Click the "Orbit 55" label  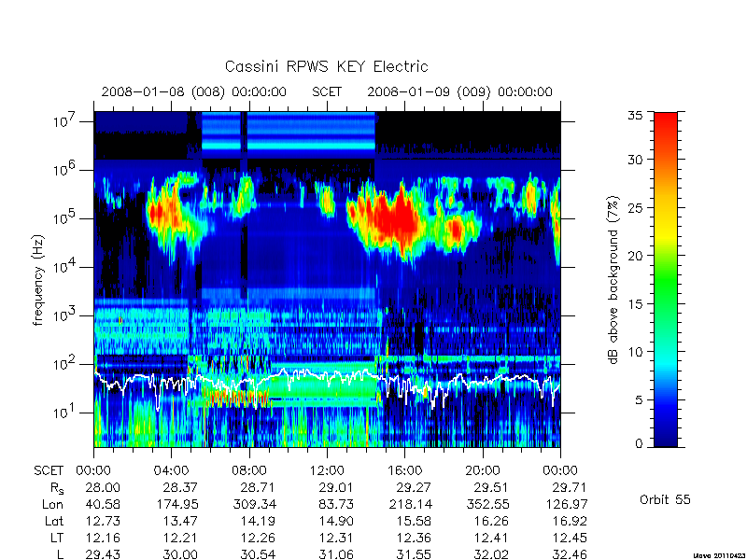click(x=665, y=499)
